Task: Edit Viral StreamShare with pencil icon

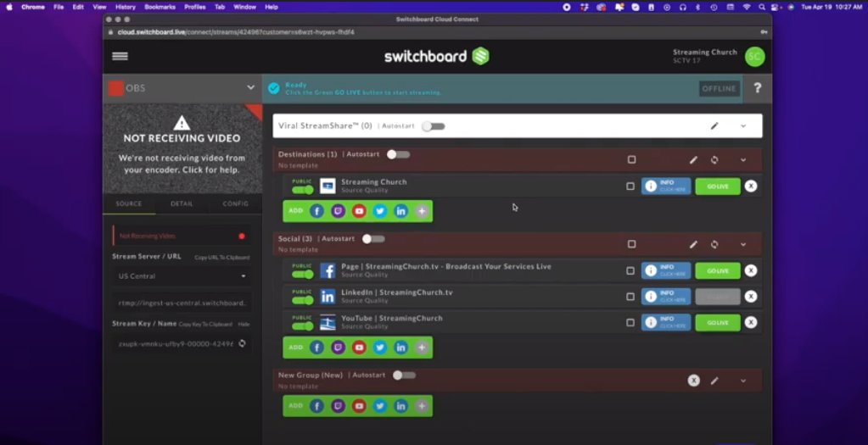Action: (x=714, y=126)
